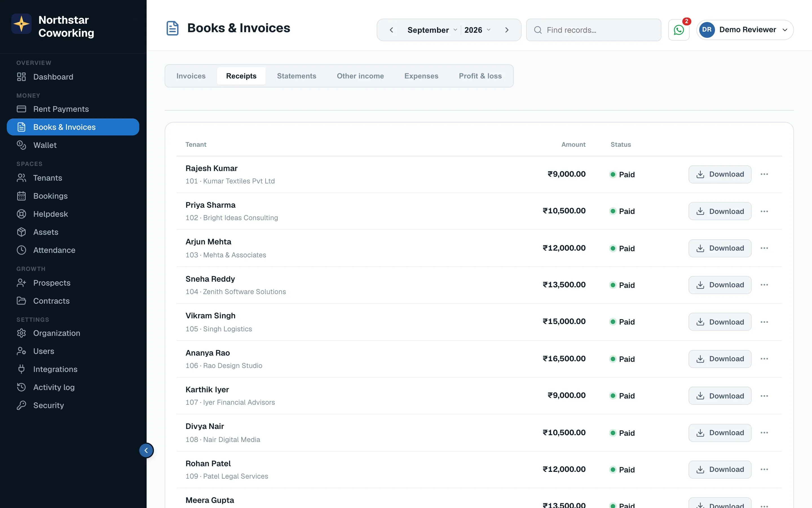Open Activity log in the sidebar

pos(73,387)
